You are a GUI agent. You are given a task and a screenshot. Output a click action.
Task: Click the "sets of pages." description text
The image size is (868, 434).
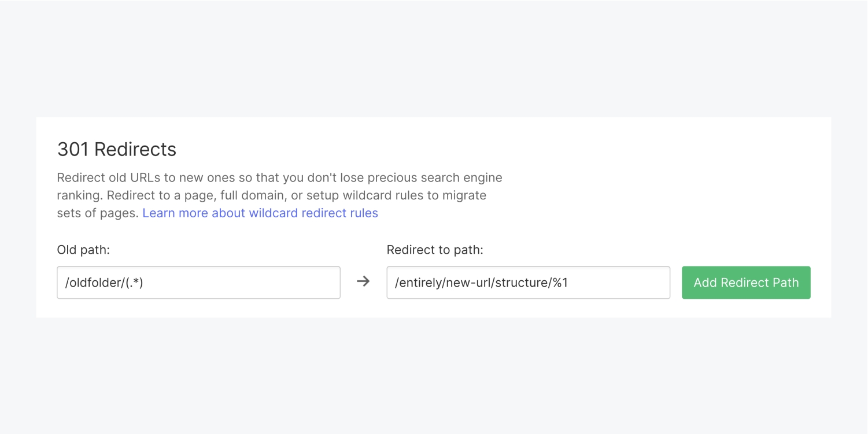(x=98, y=213)
